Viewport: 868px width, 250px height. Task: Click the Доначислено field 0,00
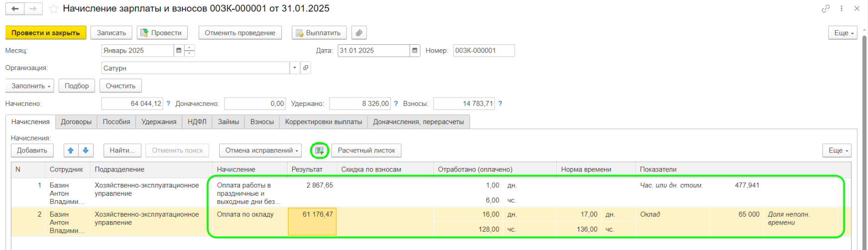click(255, 104)
